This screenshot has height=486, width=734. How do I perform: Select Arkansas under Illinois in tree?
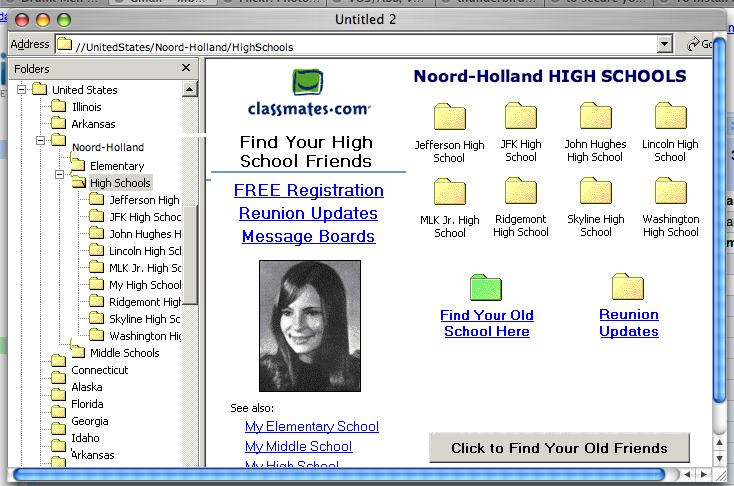tap(93, 124)
